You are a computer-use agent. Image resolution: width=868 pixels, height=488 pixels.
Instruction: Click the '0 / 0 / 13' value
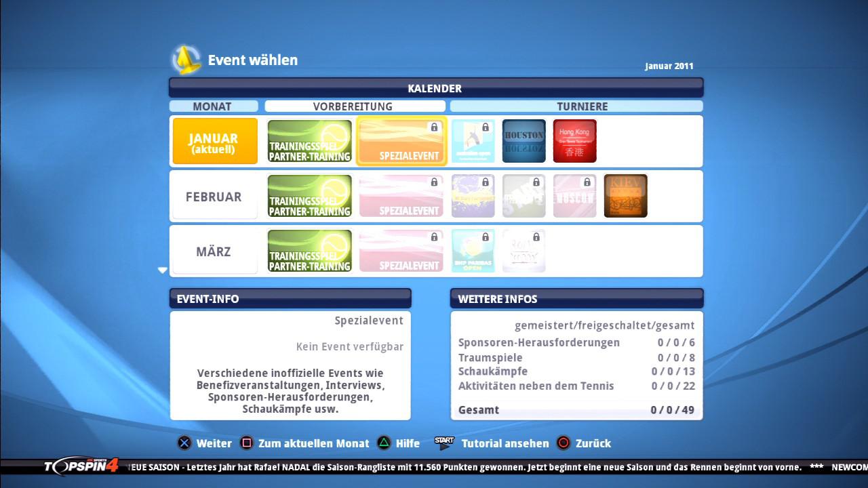click(x=673, y=371)
